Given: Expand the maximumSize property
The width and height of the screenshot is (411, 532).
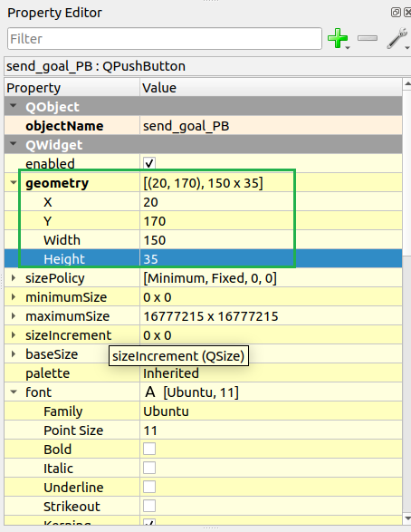Looking at the screenshot, I should [14, 316].
